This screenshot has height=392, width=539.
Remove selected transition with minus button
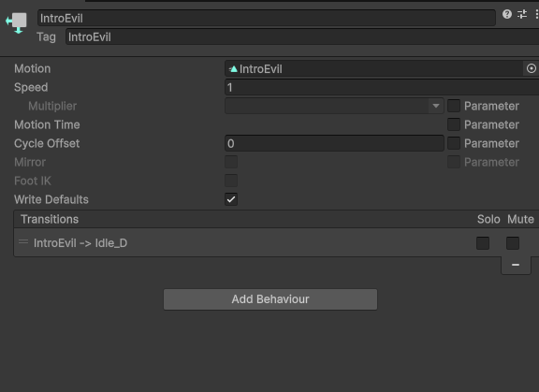[516, 265]
